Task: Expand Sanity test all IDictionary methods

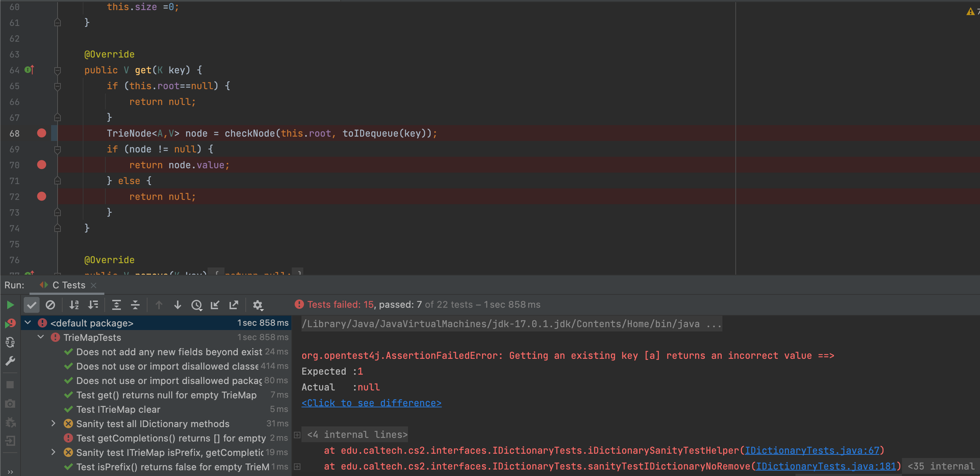Action: click(53, 423)
